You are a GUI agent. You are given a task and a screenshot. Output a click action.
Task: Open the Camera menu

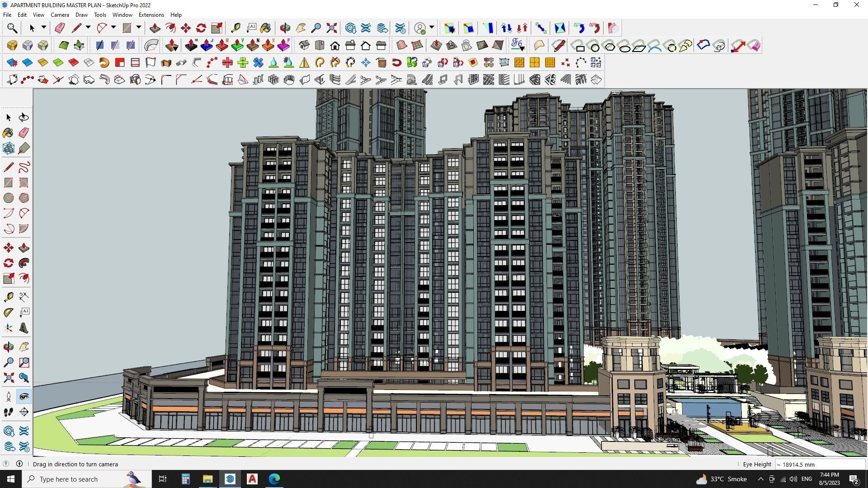(x=60, y=15)
